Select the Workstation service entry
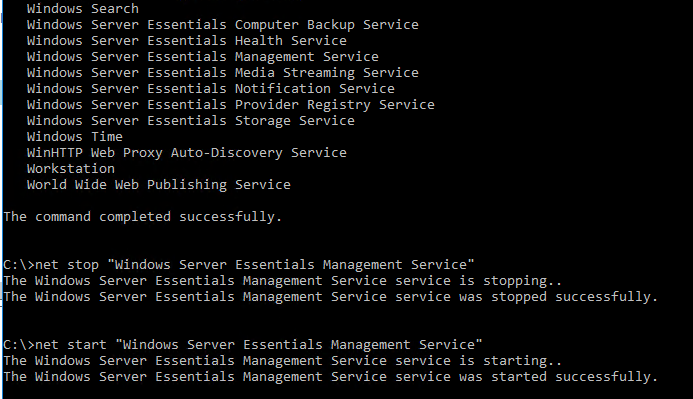 click(71, 168)
